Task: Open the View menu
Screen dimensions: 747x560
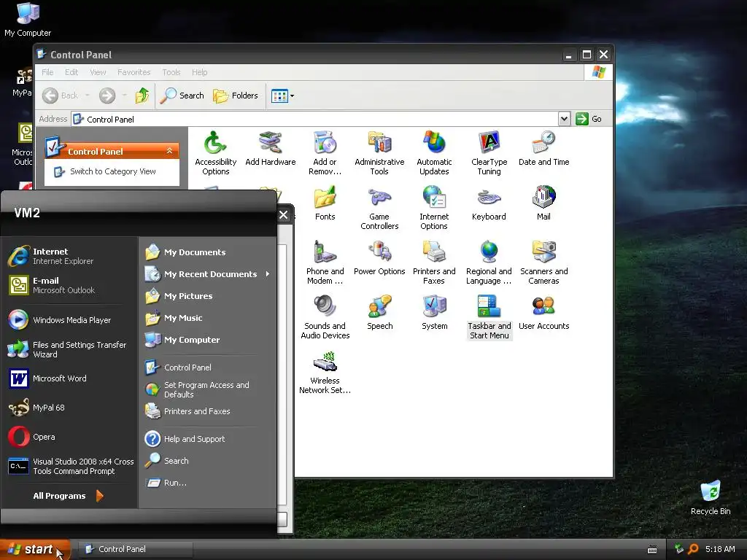Action: coord(98,72)
